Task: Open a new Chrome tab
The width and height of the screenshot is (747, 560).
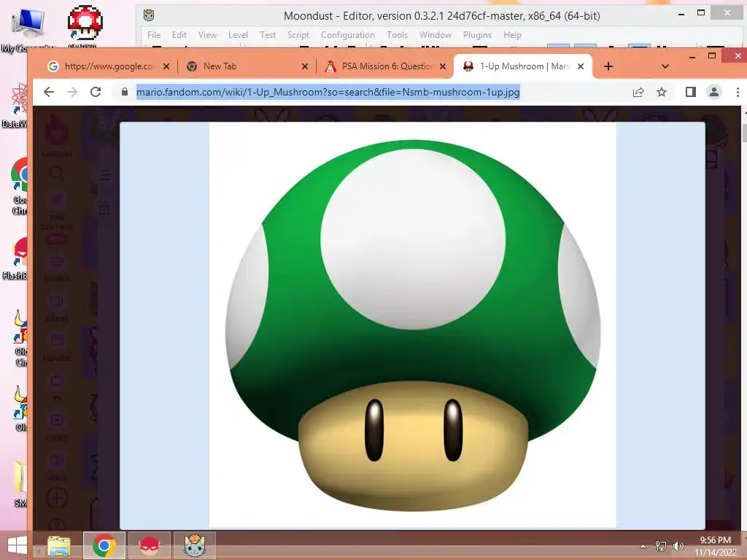Action: pyautogui.click(x=608, y=66)
